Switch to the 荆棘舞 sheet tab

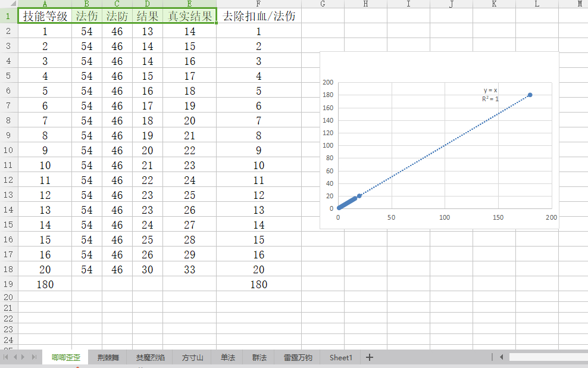(x=108, y=358)
